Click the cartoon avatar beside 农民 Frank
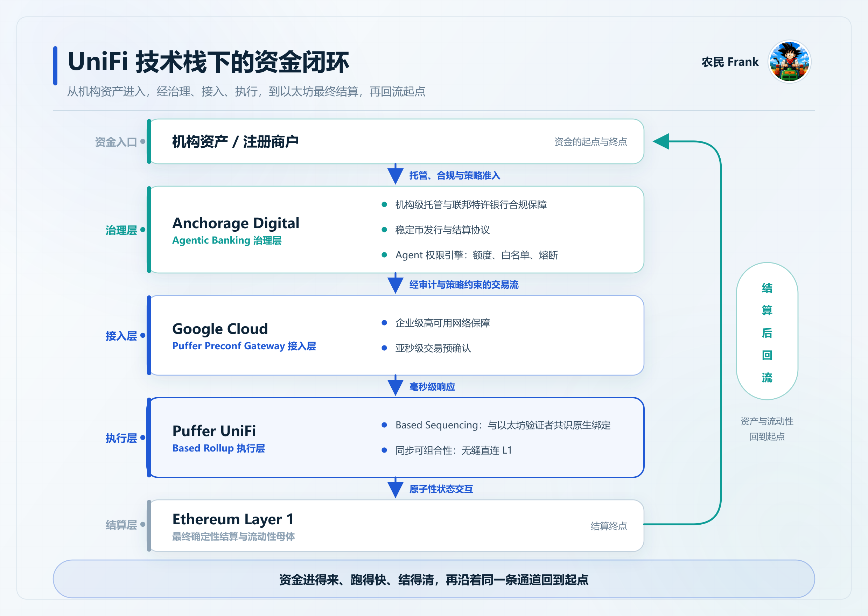This screenshot has height=616, width=868. (x=790, y=62)
